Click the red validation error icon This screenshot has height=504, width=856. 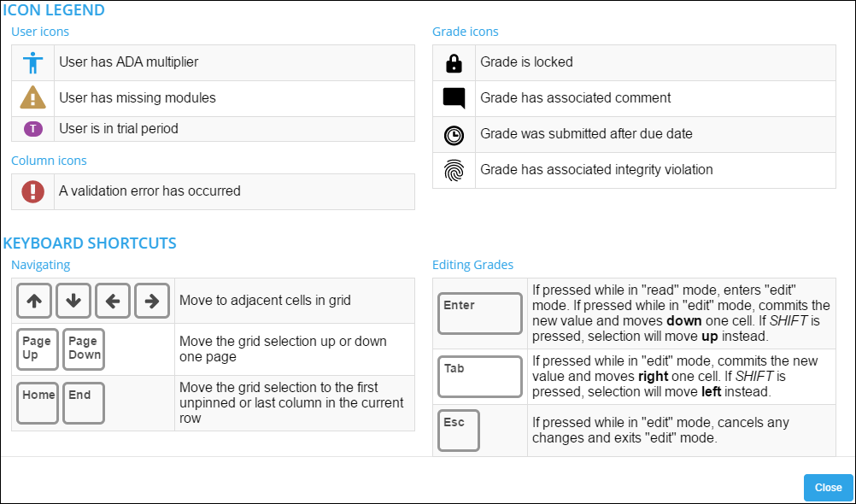[x=32, y=191]
